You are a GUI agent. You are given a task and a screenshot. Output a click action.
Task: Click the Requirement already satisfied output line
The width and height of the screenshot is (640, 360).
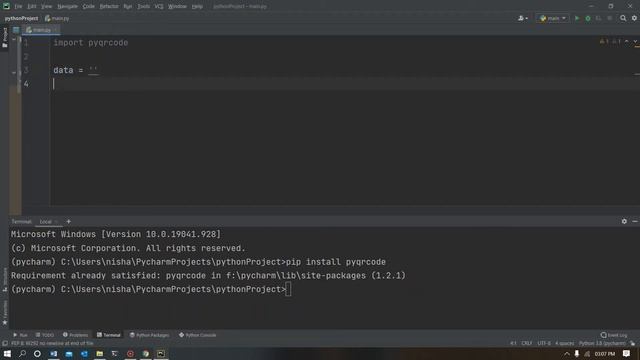coord(208,276)
